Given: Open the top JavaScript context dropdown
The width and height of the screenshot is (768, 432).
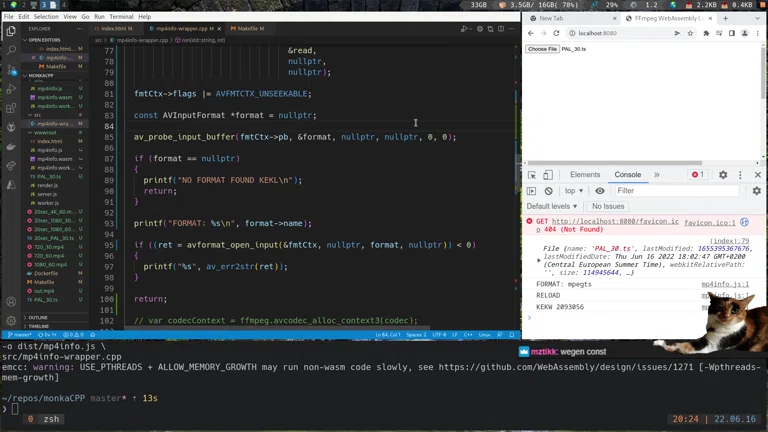Looking at the screenshot, I should (x=574, y=191).
